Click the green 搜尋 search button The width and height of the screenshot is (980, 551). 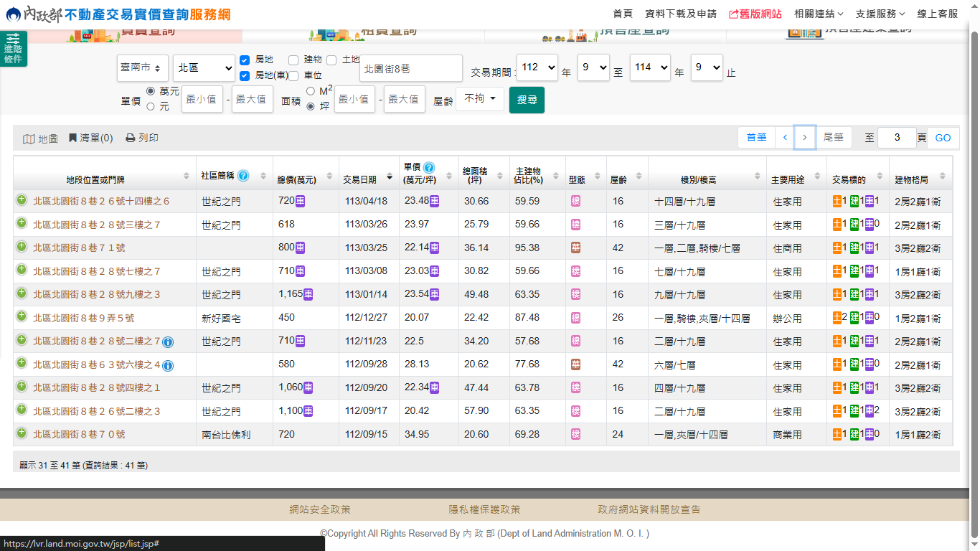pos(527,100)
